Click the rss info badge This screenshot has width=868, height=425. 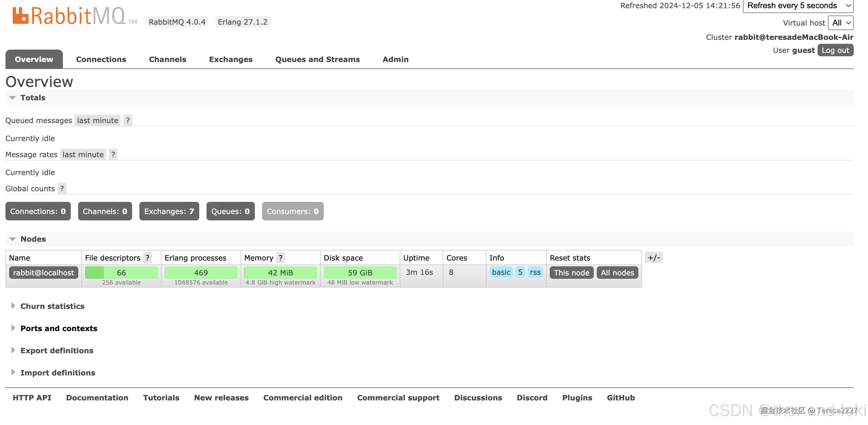click(x=535, y=272)
